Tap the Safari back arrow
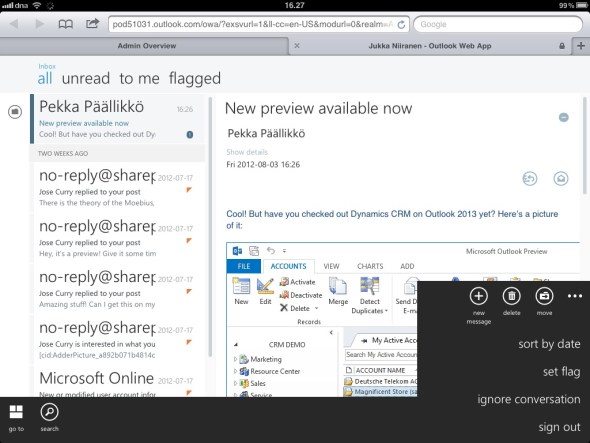Viewport: 590px width, 443px height. tap(14, 24)
